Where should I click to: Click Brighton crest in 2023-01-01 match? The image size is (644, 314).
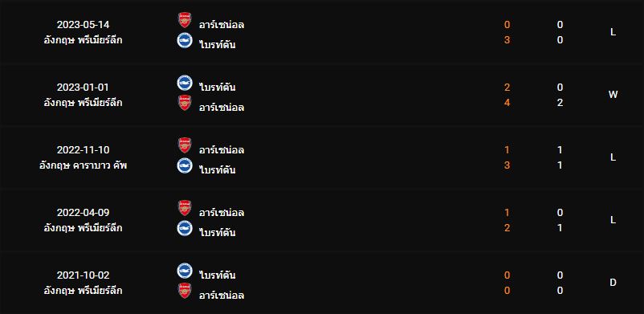(185, 83)
